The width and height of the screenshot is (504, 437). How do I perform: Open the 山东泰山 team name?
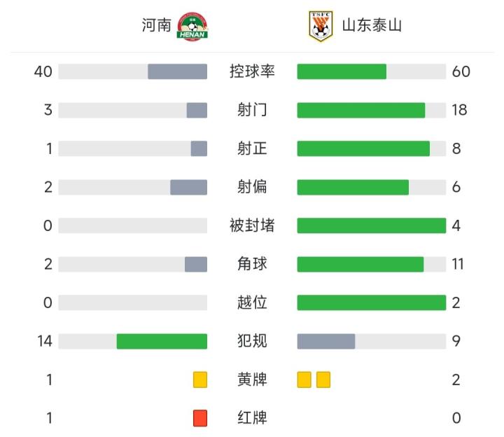[372, 26]
